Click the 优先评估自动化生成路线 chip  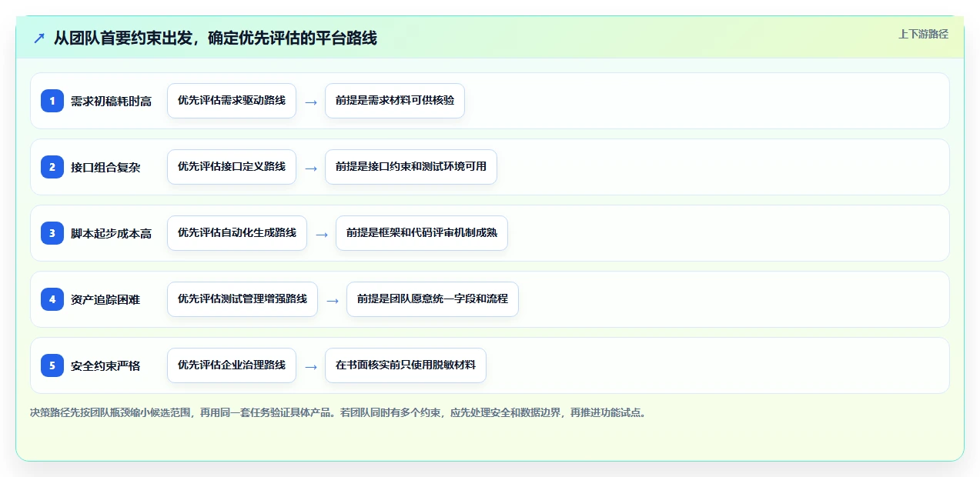point(237,233)
